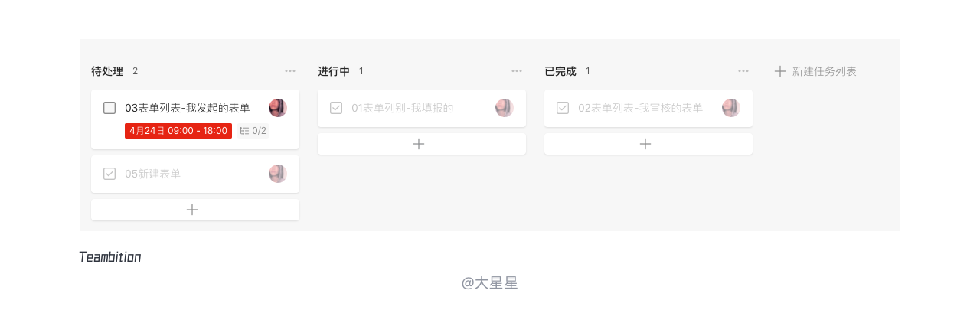Uncheck the 05新建表单 task checkbox
The height and width of the screenshot is (313, 980).
pyautogui.click(x=109, y=174)
